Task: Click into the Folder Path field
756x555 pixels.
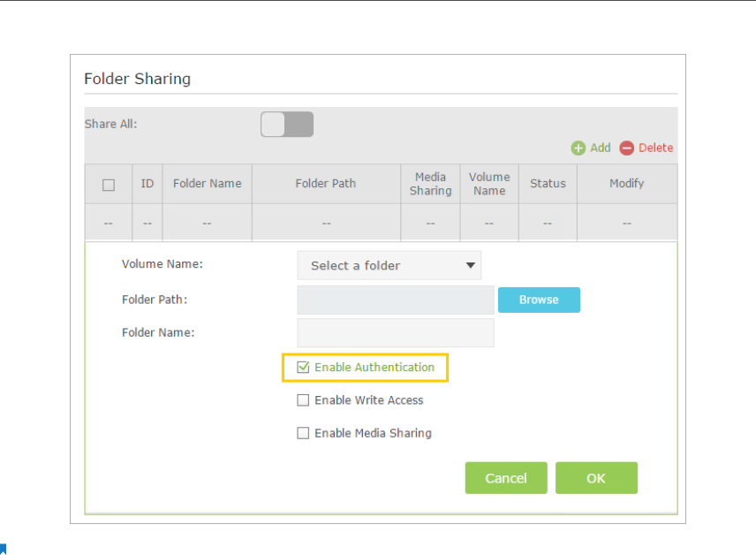Action: coord(396,300)
